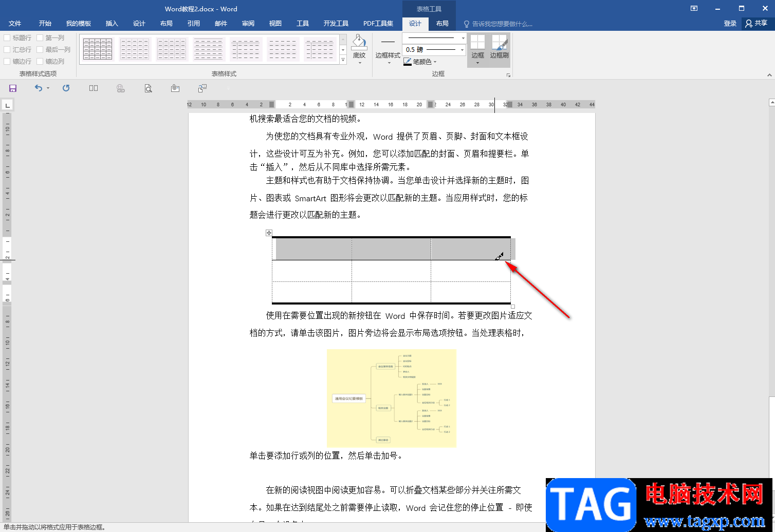Check the 标题行 header row checkbox
The image size is (775, 532).
pyautogui.click(x=7, y=38)
